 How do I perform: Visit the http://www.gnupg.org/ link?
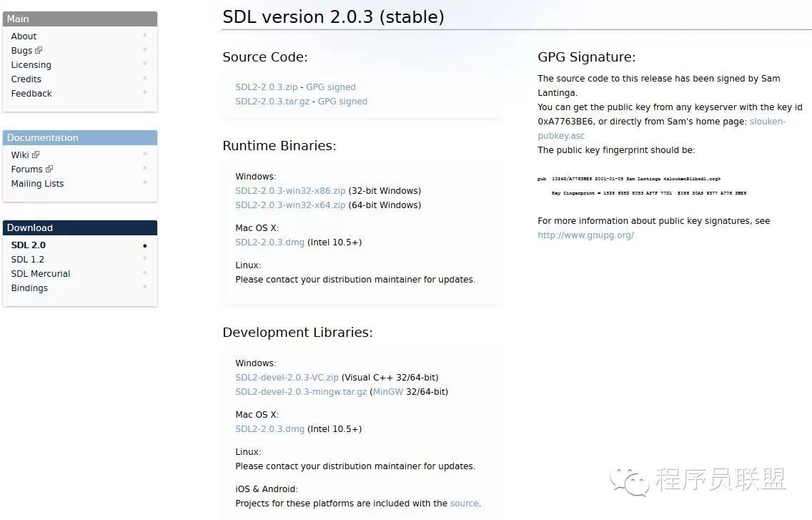(x=585, y=235)
